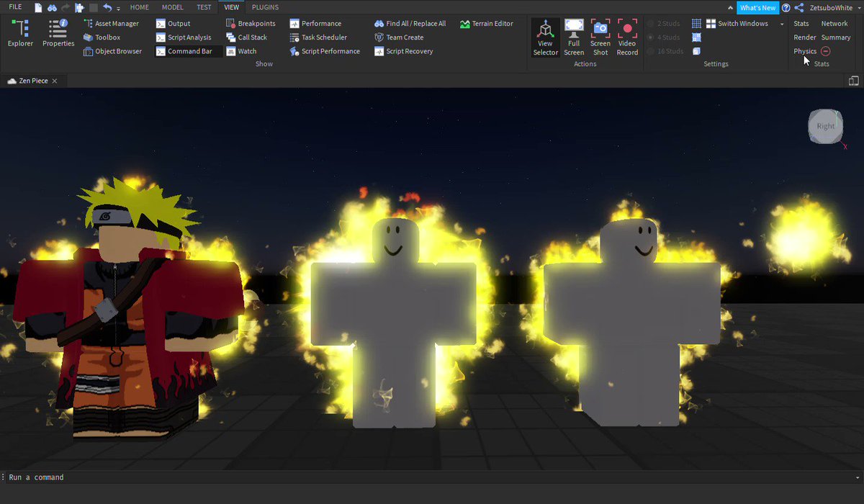Show Stats overlay
Screen dimensions: 864x504
[x=801, y=24]
